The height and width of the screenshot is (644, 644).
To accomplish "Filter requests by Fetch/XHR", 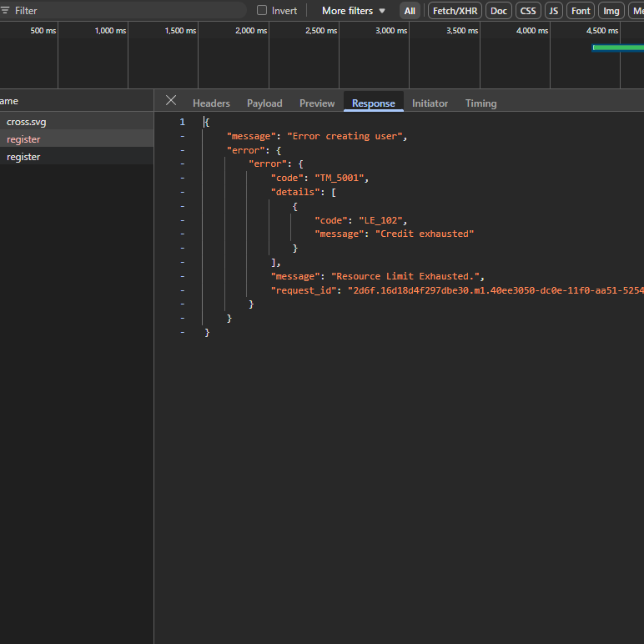I will (x=454, y=11).
